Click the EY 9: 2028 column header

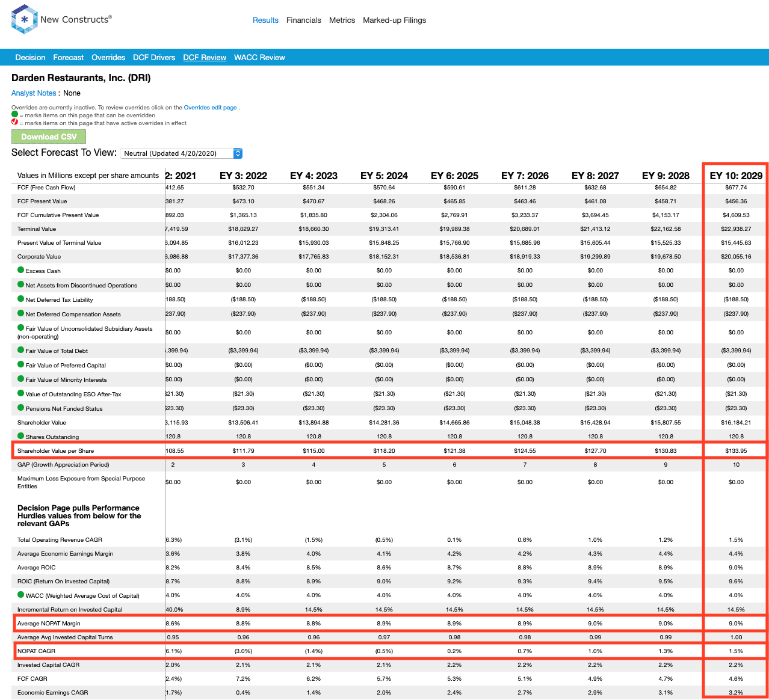[x=666, y=176]
